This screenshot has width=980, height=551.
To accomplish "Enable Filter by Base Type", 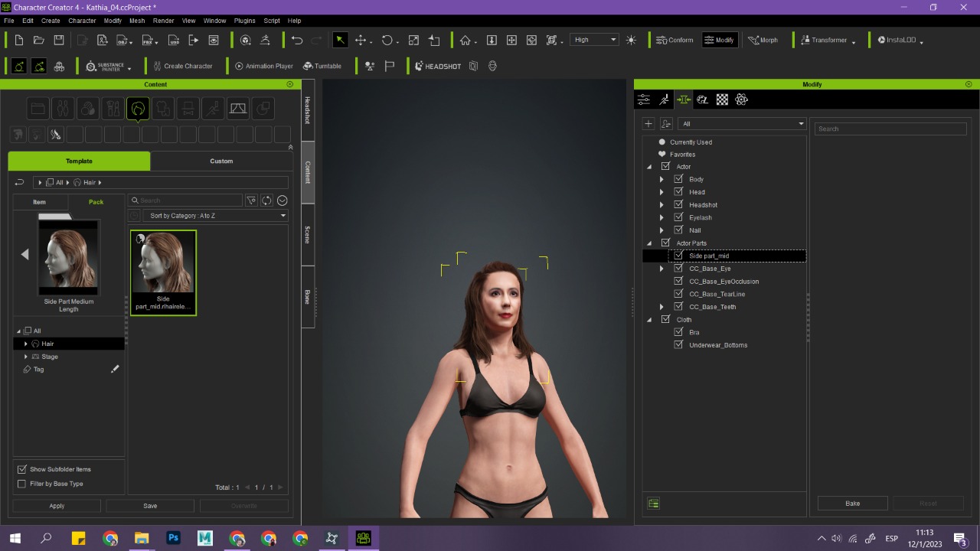I will point(21,484).
